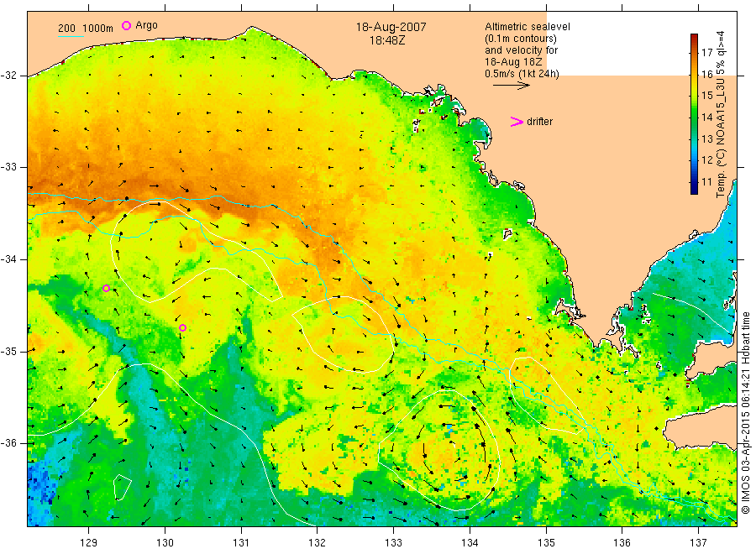Click the 14 label on the colorbar

pyautogui.click(x=706, y=117)
